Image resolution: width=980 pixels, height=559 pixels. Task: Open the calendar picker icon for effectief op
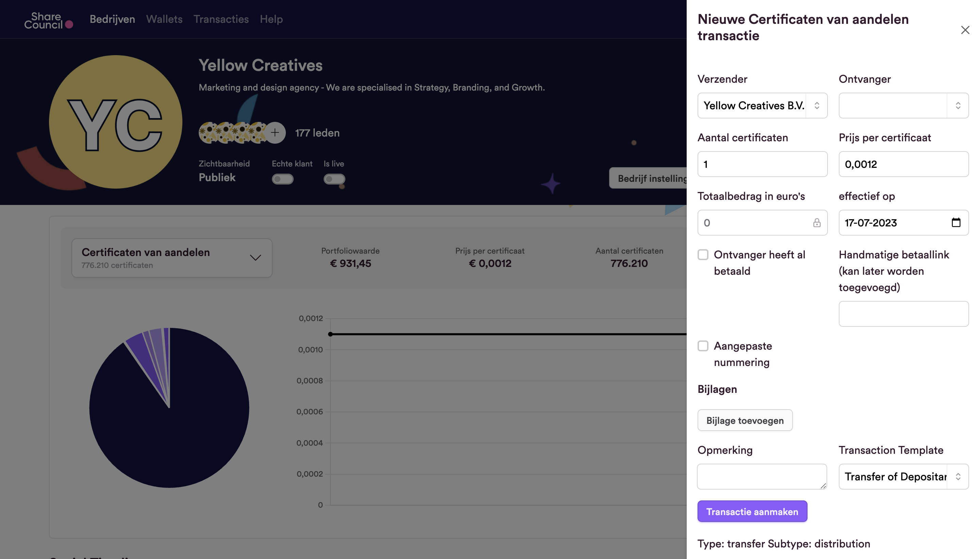[956, 222]
